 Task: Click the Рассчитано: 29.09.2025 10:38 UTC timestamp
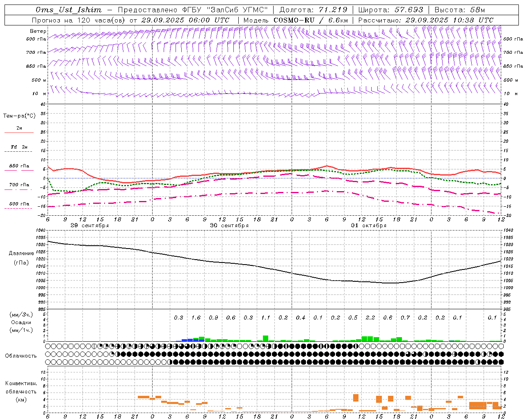(x=426, y=20)
